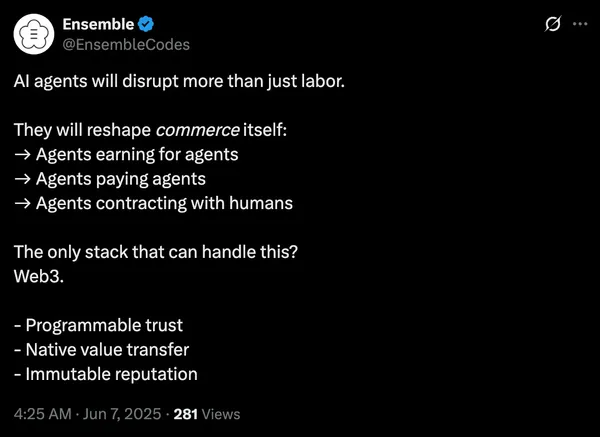600x437 pixels.
Task: Click the Web3. text line
Action: point(39,276)
